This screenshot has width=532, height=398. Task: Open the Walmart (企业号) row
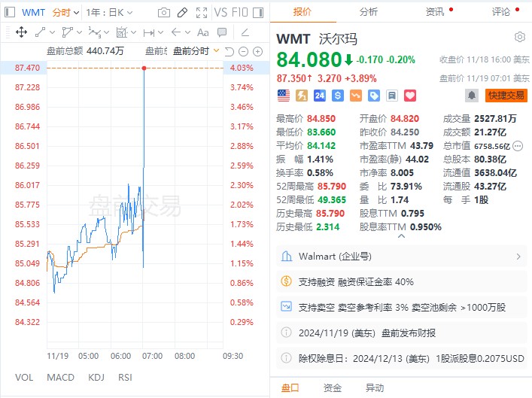pyautogui.click(x=402, y=257)
